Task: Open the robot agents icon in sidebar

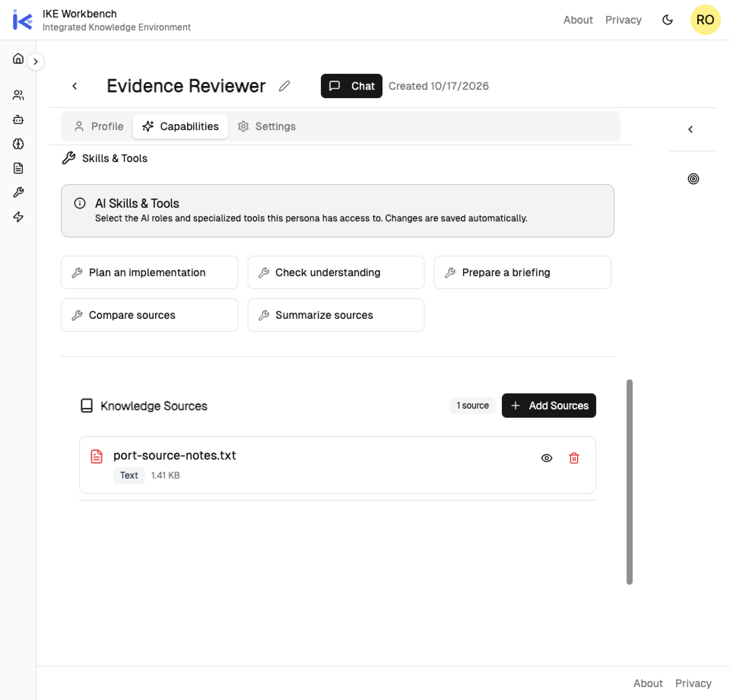Action: [18, 120]
